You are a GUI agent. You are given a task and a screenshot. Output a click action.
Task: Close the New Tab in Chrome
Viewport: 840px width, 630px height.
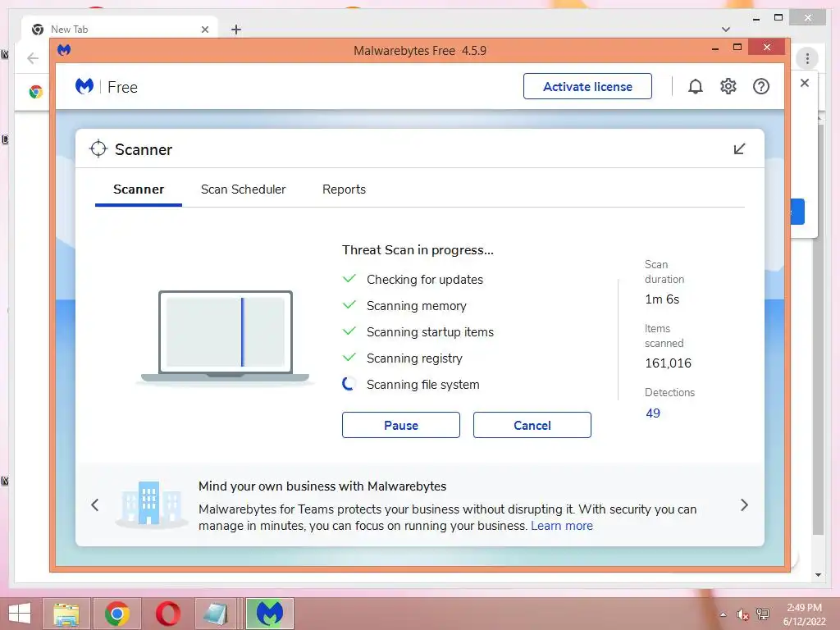pos(204,30)
